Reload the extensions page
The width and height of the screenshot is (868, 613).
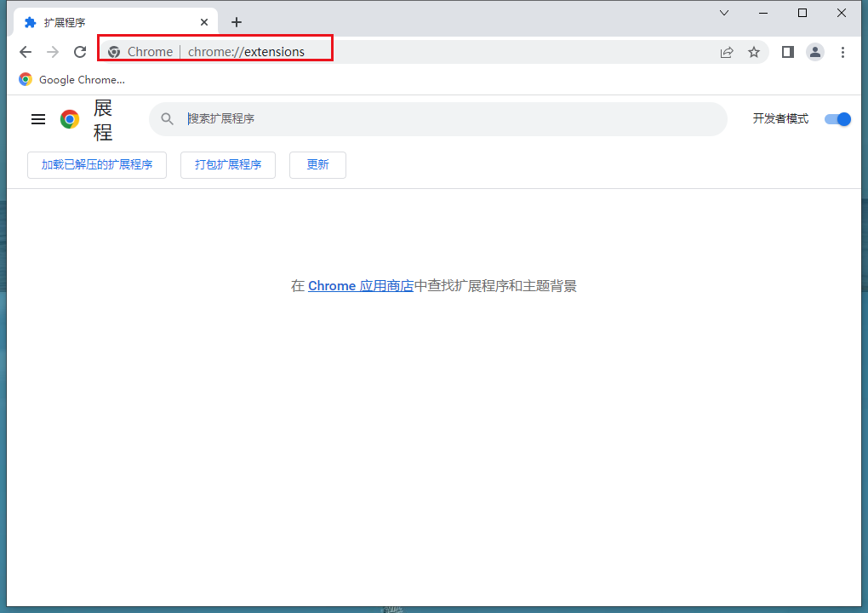coord(80,52)
